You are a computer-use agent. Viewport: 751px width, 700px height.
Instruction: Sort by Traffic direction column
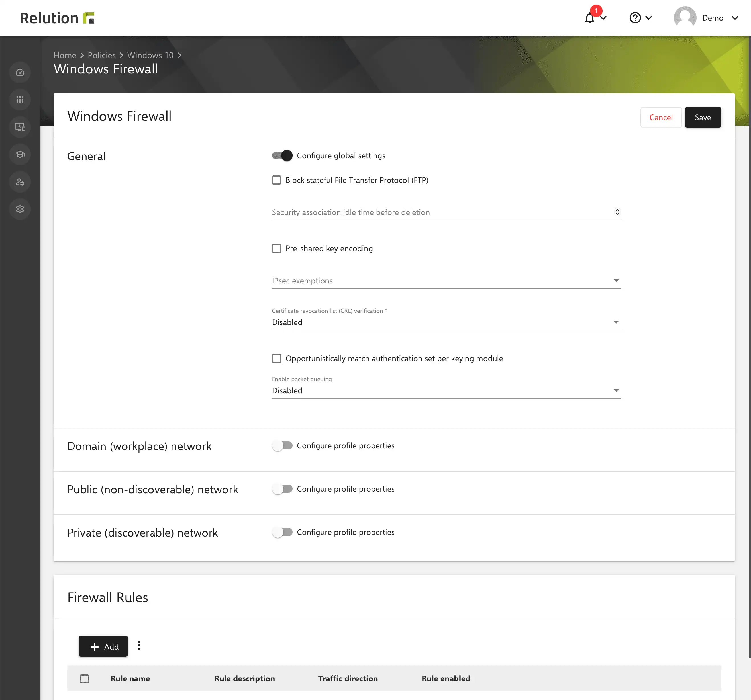pos(348,678)
